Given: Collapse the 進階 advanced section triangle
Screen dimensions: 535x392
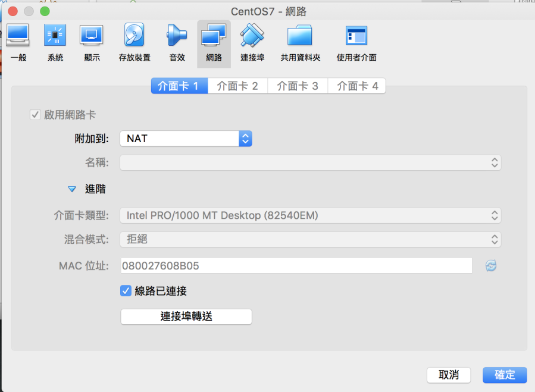Looking at the screenshot, I should (72, 189).
